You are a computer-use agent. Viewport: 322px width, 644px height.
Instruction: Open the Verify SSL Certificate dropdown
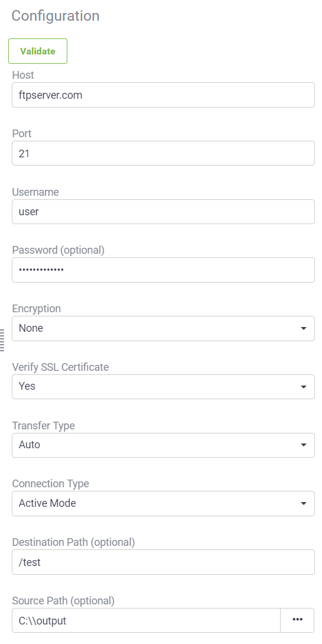click(163, 387)
